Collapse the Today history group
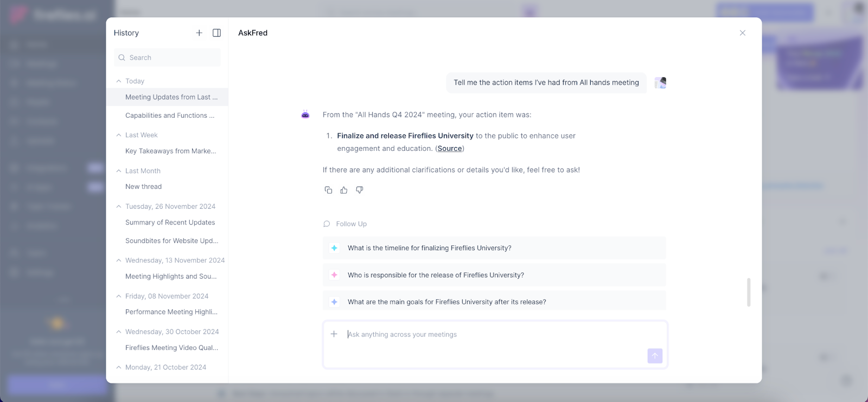The height and width of the screenshot is (402, 868). point(119,81)
